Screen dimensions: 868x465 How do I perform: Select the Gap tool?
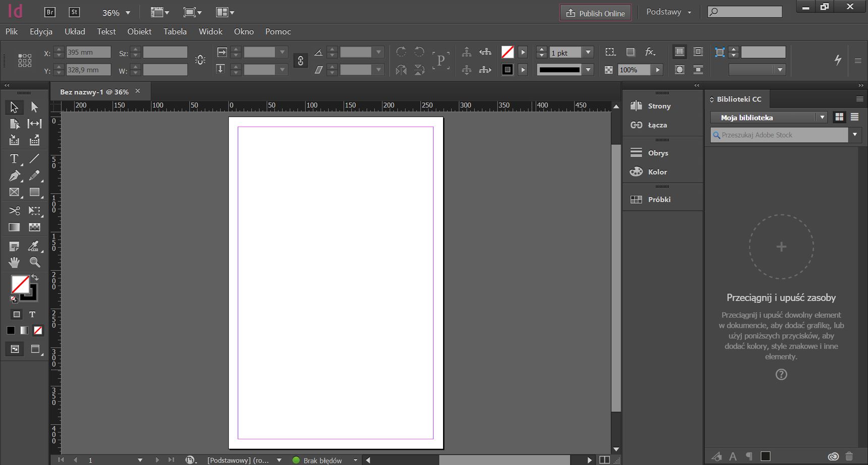point(34,124)
